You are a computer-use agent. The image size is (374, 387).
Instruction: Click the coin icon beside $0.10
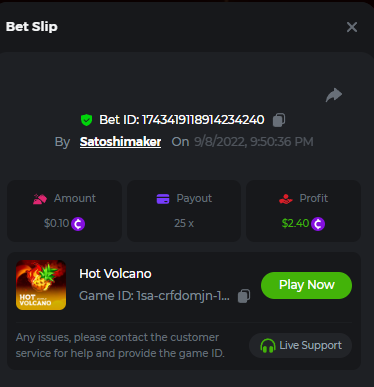coord(78,224)
